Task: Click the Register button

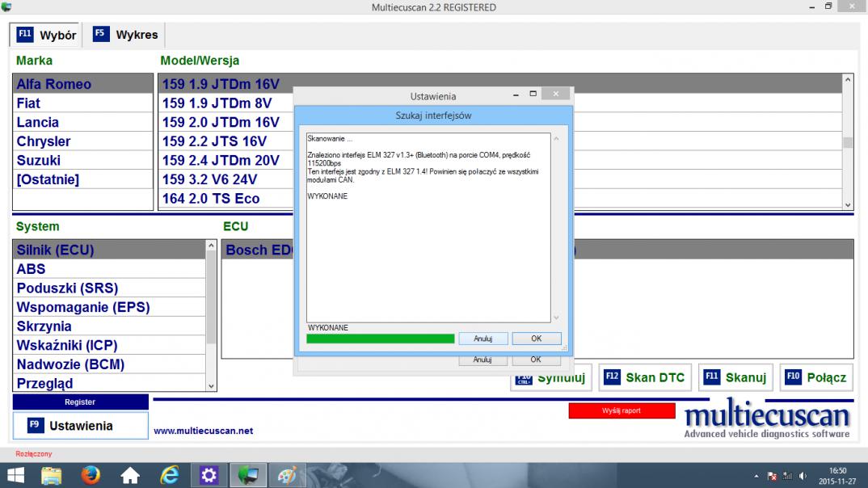Action: [x=80, y=402]
